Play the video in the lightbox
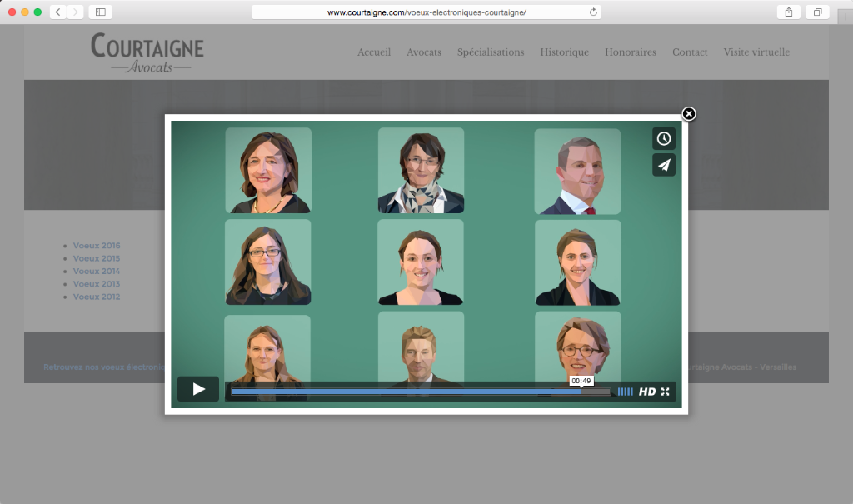 [x=198, y=389]
